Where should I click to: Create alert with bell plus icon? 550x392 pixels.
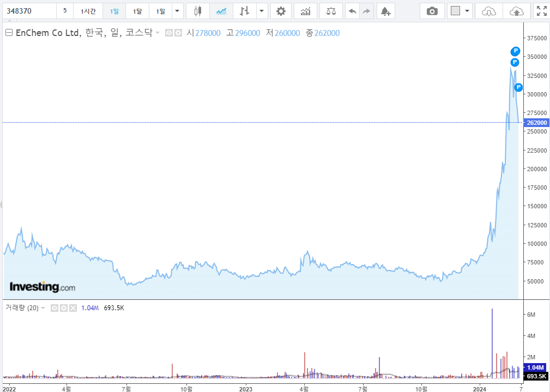coord(385,11)
